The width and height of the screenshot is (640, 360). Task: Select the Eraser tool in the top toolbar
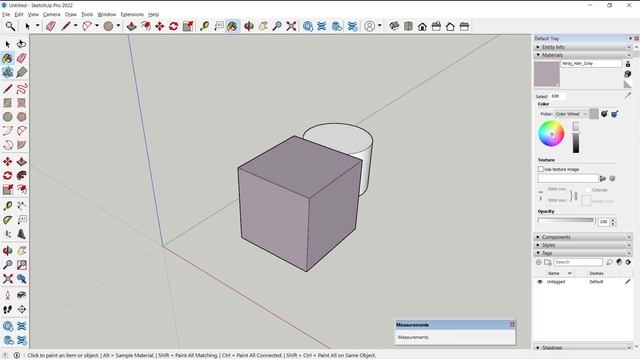click(x=51, y=27)
